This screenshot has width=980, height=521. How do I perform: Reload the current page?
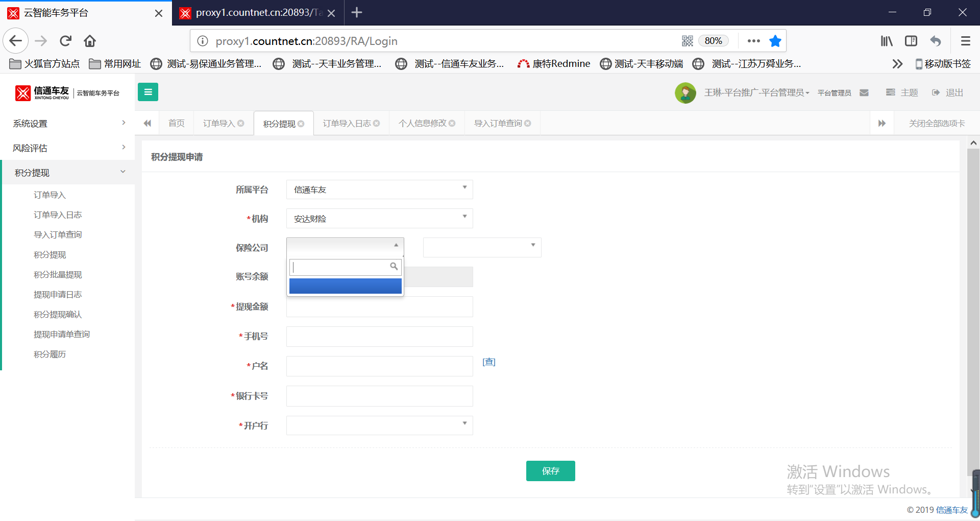(x=65, y=41)
